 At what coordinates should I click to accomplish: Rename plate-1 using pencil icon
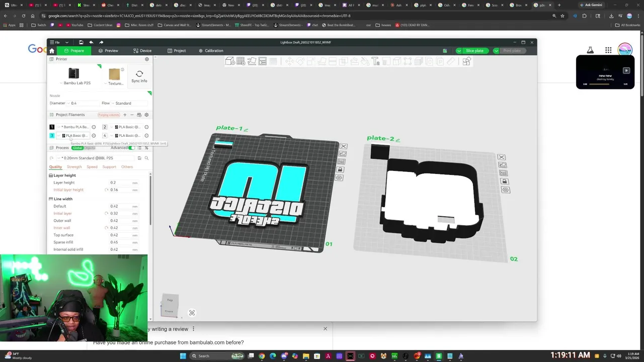pos(246,130)
